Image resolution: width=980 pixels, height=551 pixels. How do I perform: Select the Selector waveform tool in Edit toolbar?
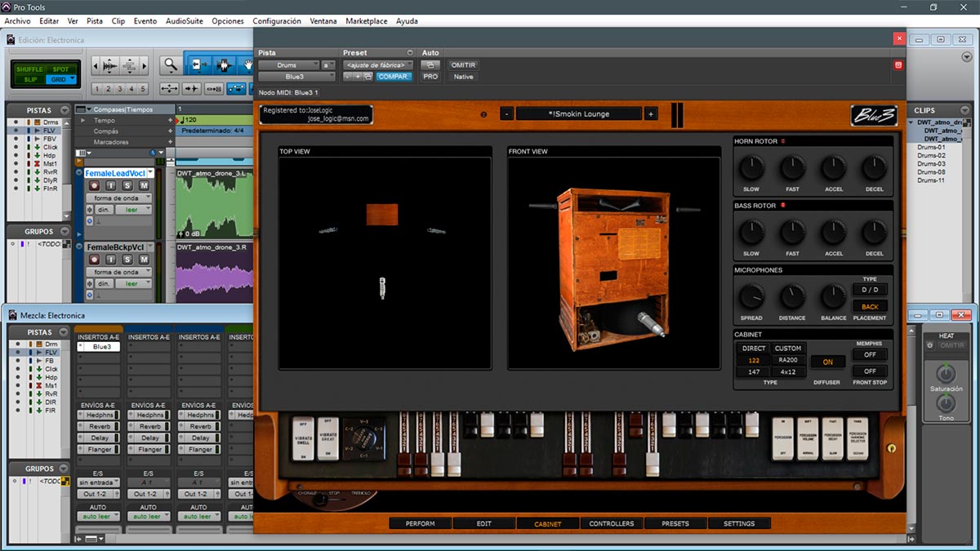tap(223, 65)
